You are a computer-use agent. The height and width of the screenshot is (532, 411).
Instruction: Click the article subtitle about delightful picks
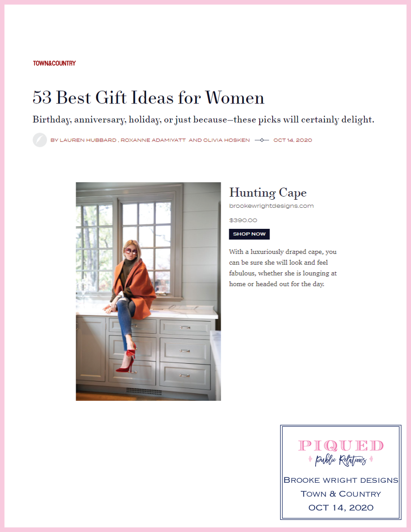[x=203, y=120]
